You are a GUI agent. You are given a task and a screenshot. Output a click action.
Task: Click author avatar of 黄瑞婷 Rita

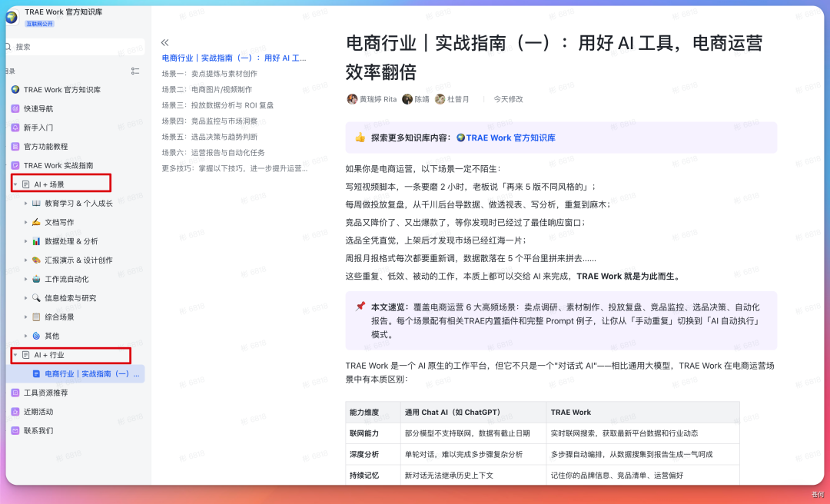pos(352,99)
